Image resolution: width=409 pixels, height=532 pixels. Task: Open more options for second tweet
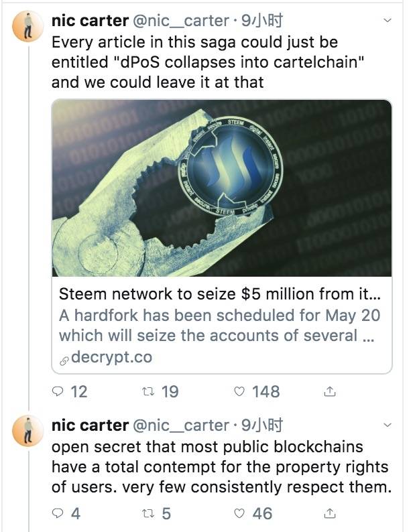387,425
